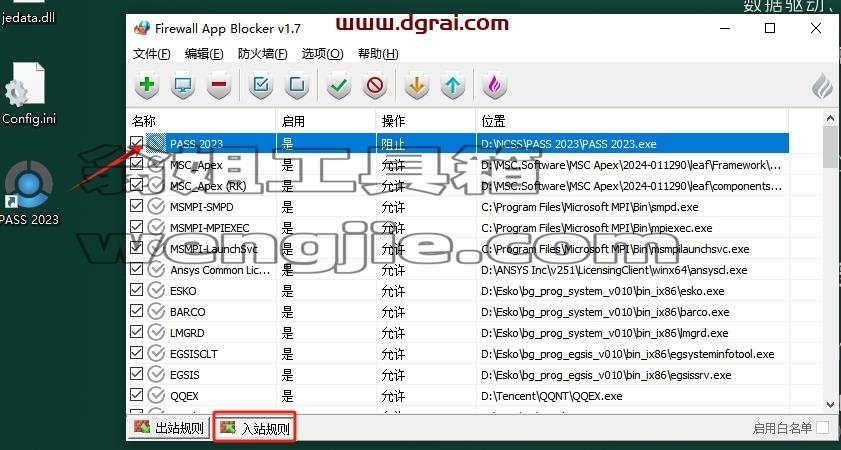Click the allow status icon for BARCO

click(x=156, y=312)
